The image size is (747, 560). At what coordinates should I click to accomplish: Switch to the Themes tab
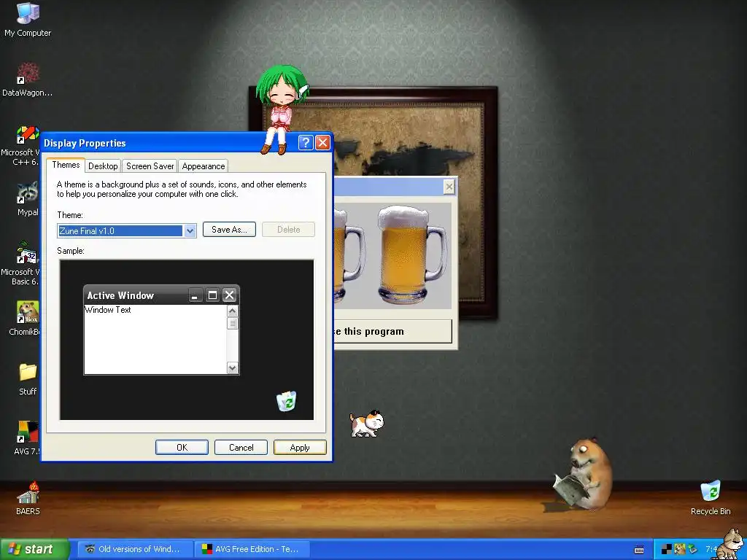pos(66,166)
